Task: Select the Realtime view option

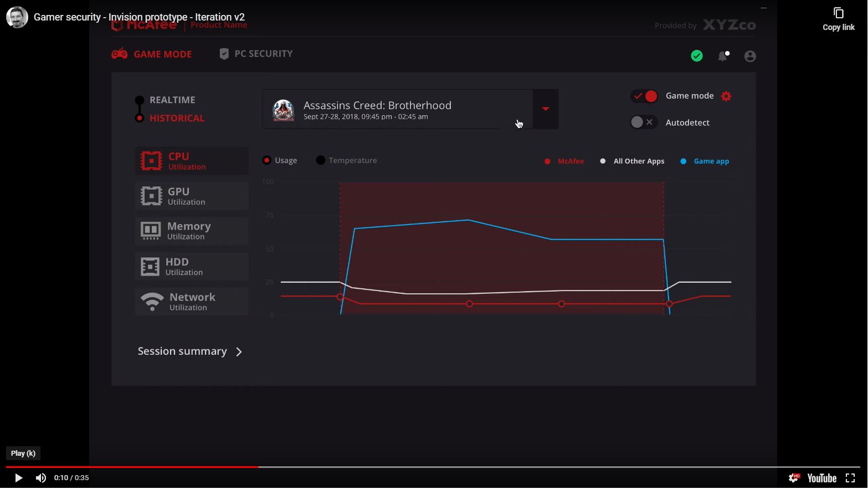Action: (x=166, y=100)
